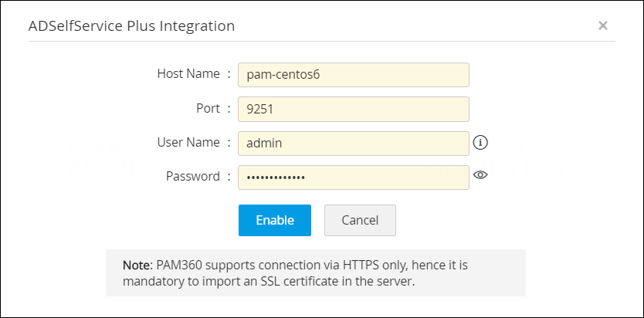Click the Host Name label
This screenshot has width=644, height=318.
coord(188,74)
